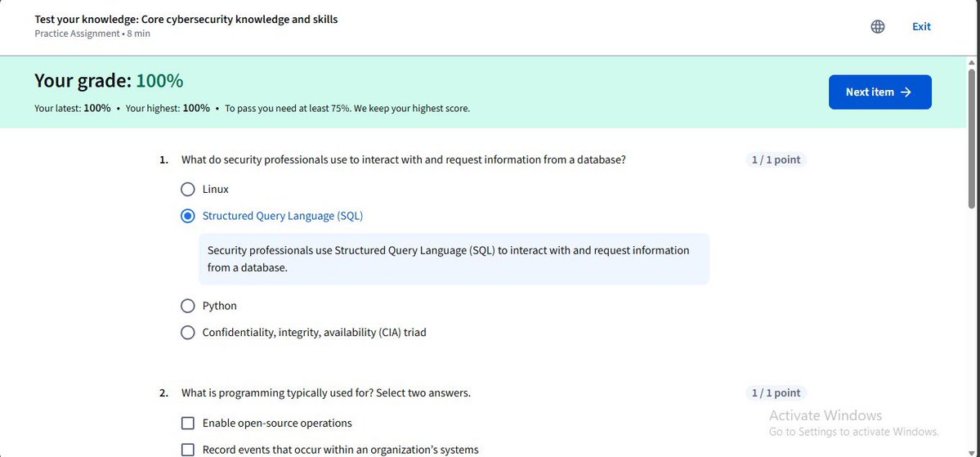980x457 pixels.
Task: Click question 2's '1 / 1 point' badge
Action: pos(776,393)
